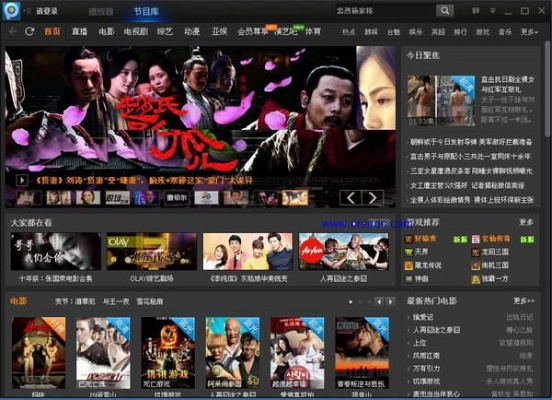
Task: Open the 动漫 navigation item
Action: 192,31
